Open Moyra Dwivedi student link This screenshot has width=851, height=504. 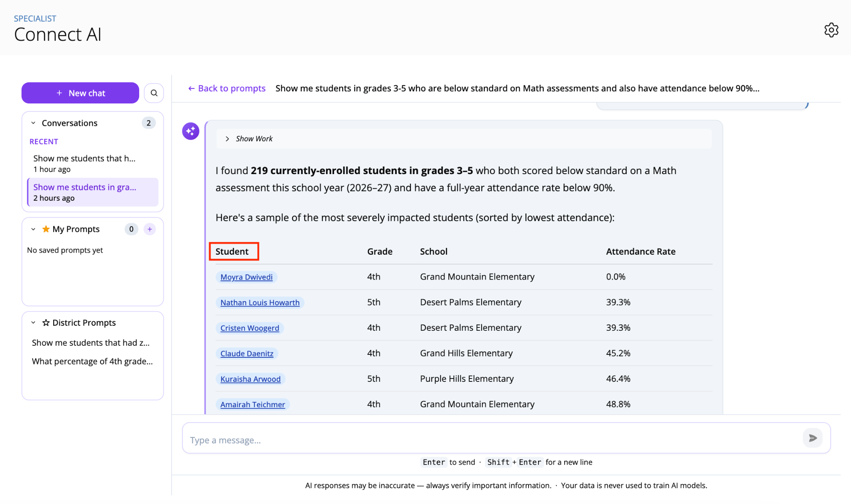click(246, 277)
